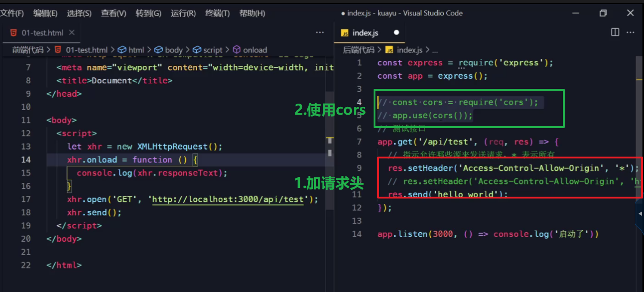
Task: Click XMLHttpRequest in line 13
Action: click(173, 146)
